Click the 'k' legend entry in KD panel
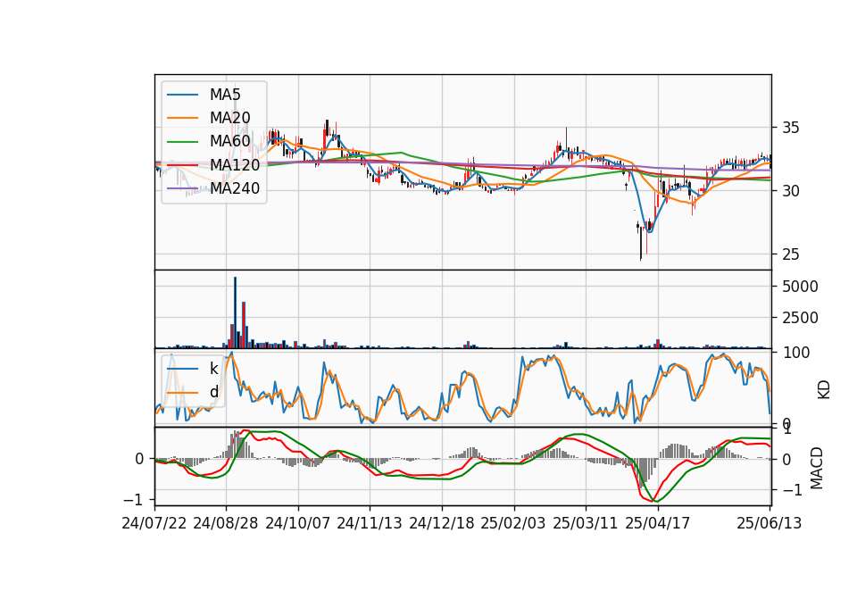The width and height of the screenshot is (857, 616). point(213,369)
